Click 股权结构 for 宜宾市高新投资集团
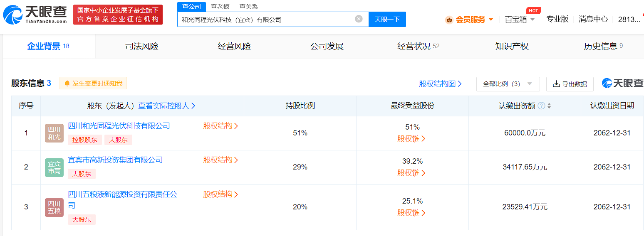 (220, 160)
